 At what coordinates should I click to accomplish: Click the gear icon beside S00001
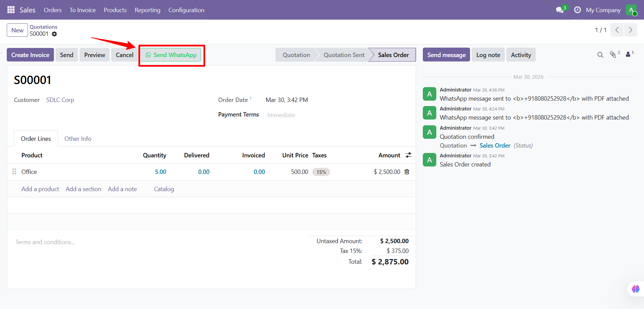click(x=54, y=34)
